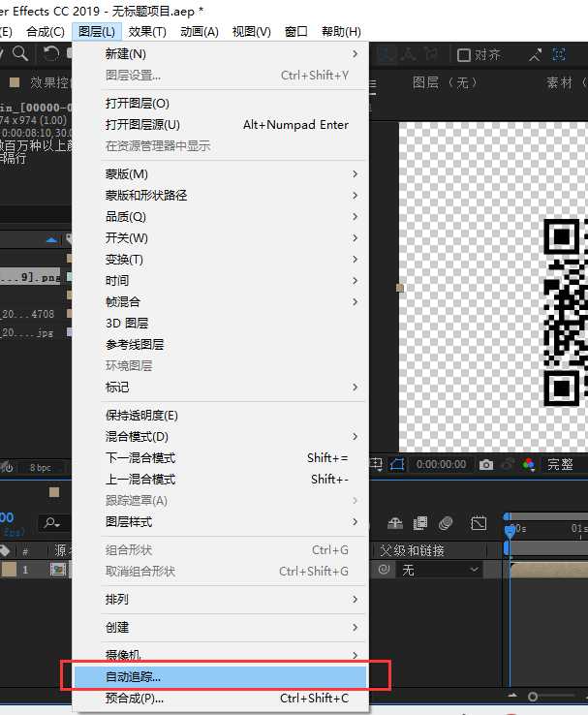
Task: Click the viewer timecode 0:00:00:00
Action: click(441, 465)
